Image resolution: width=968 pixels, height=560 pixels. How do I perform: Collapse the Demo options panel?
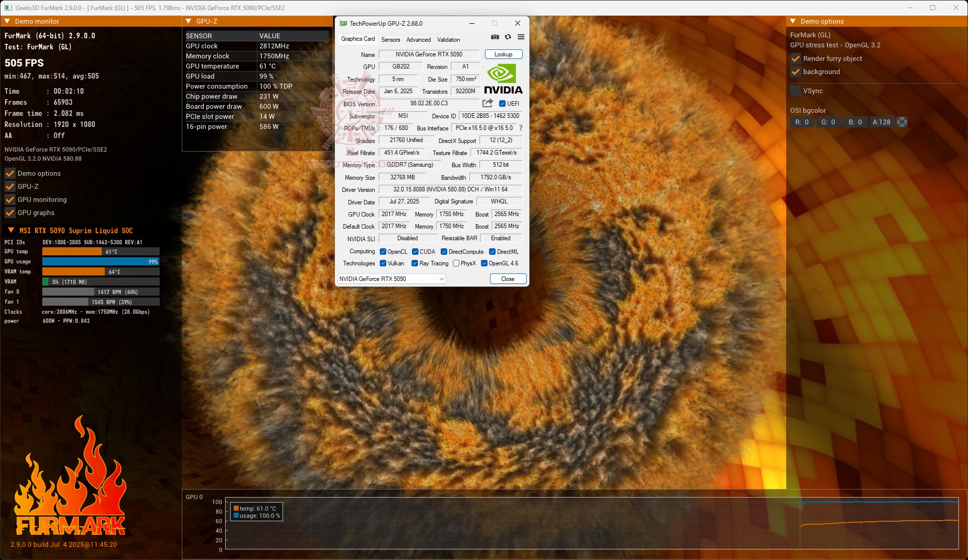pyautogui.click(x=792, y=21)
